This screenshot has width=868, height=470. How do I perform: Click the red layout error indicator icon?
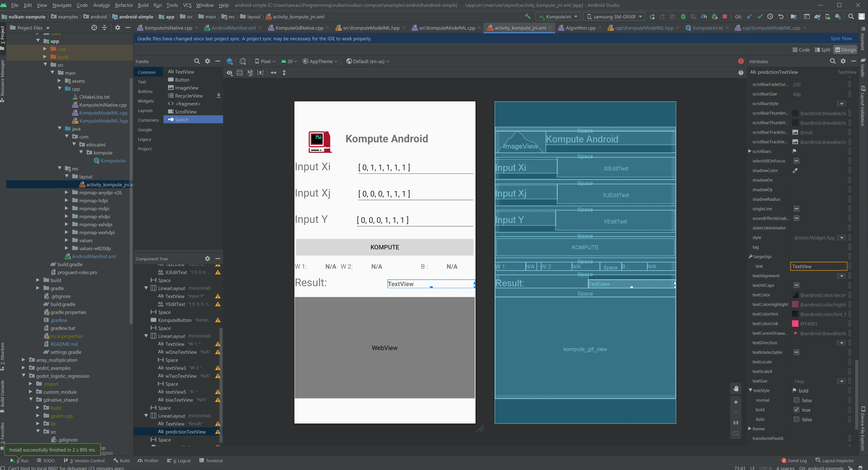(x=741, y=61)
